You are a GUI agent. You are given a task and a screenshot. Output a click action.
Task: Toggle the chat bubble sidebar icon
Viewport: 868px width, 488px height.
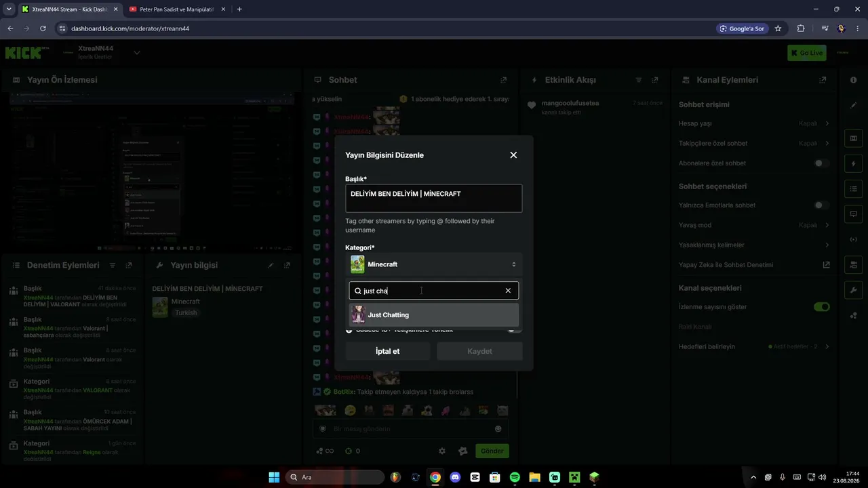pos(853,214)
